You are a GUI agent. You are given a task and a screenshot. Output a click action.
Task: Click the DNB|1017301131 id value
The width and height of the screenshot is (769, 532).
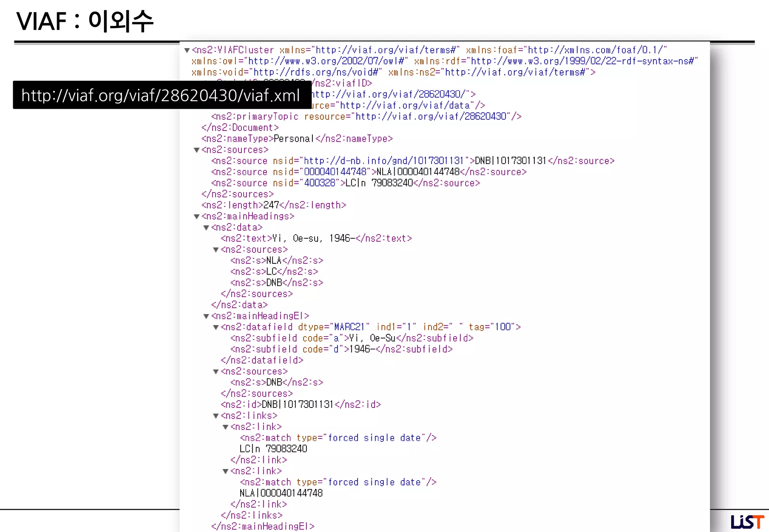coord(297,404)
